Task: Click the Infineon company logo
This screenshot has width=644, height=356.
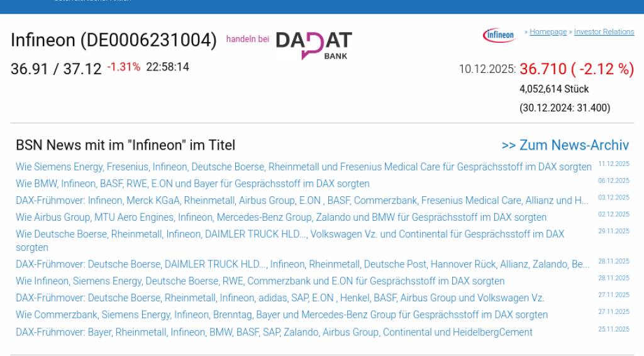Action: click(x=499, y=35)
